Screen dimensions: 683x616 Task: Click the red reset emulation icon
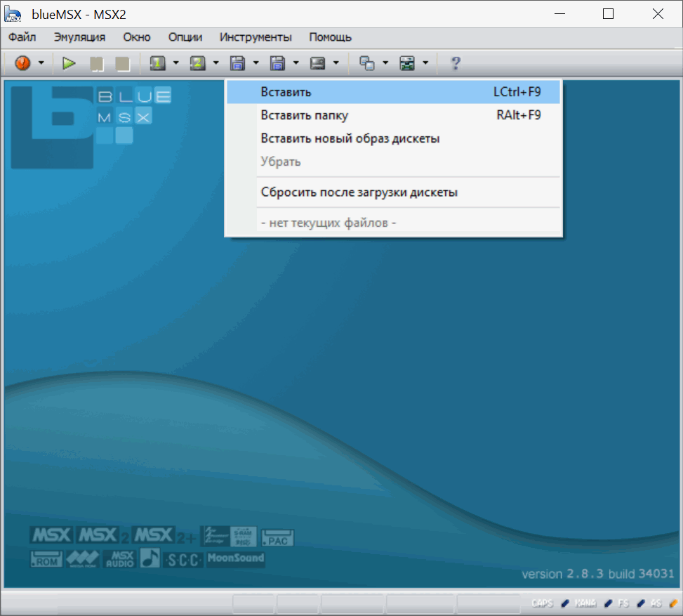(22, 63)
